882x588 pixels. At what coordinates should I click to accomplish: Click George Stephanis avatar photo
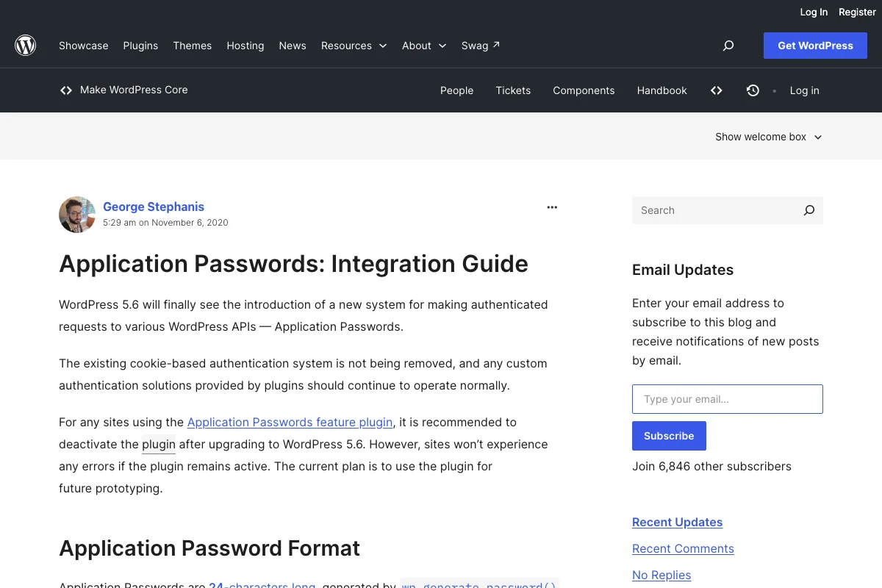(77, 215)
